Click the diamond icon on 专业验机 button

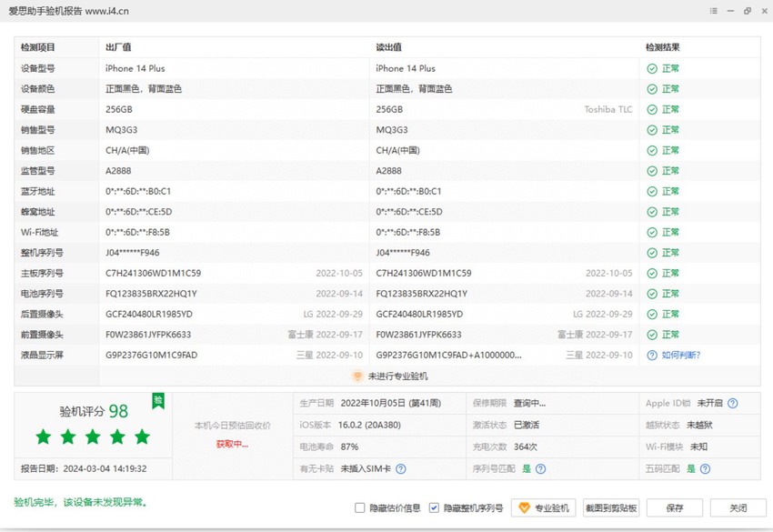pos(524,507)
